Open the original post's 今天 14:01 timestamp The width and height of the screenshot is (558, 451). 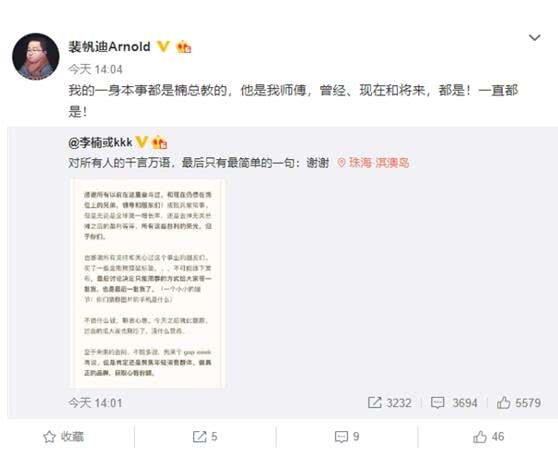[95, 403]
